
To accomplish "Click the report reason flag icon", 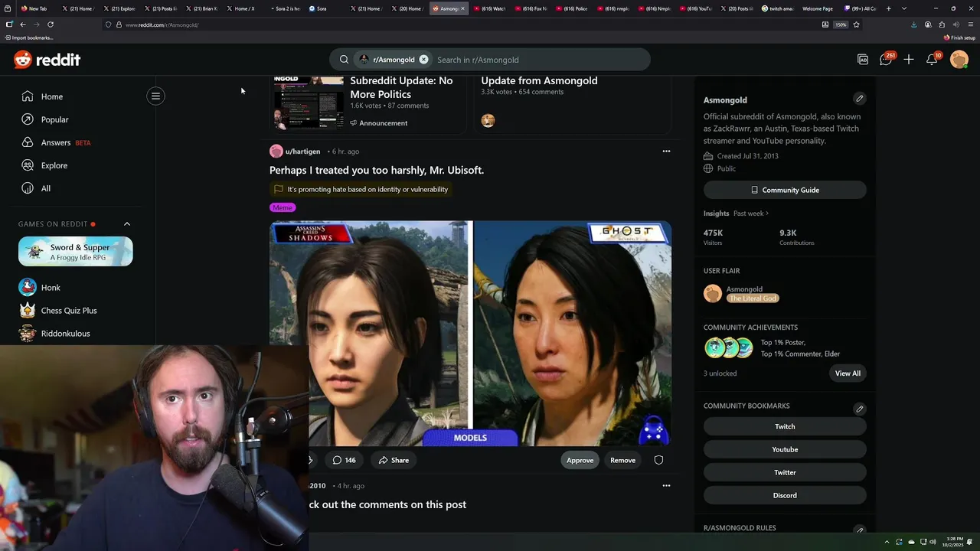I will coord(279,189).
